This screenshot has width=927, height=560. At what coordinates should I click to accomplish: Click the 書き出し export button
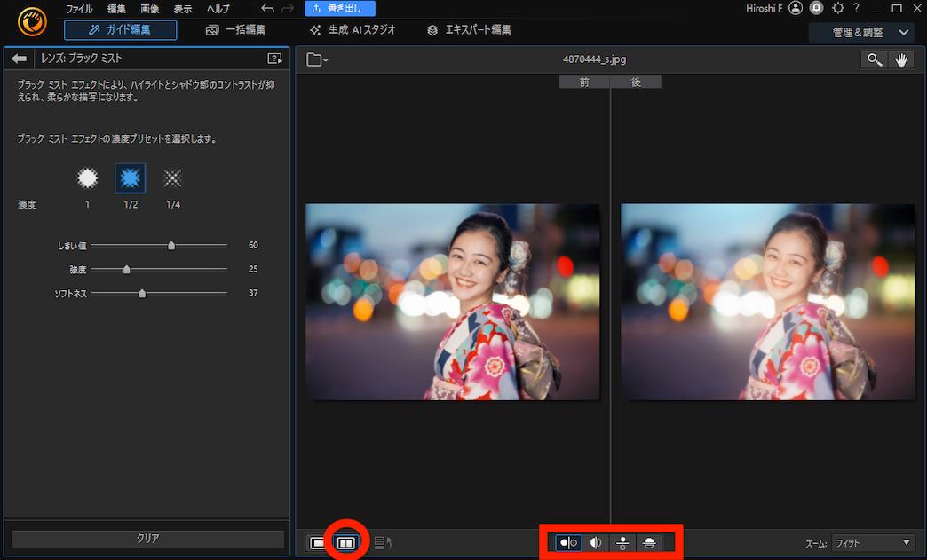coord(340,8)
